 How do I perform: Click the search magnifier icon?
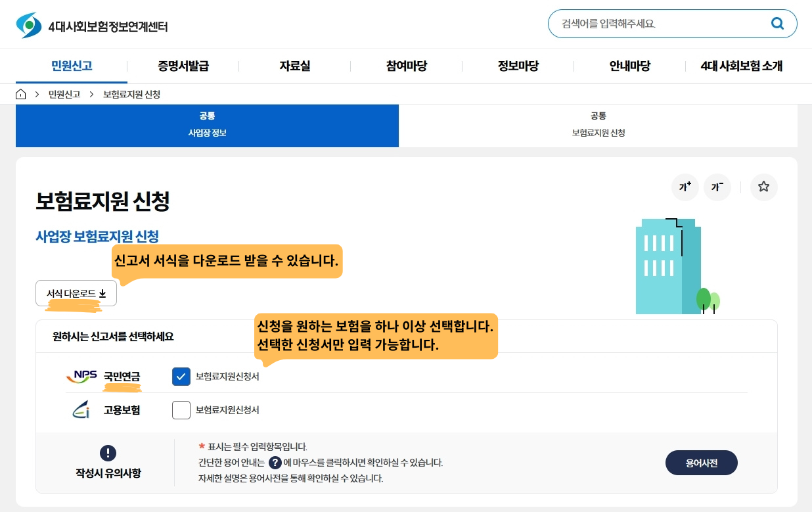coord(777,24)
